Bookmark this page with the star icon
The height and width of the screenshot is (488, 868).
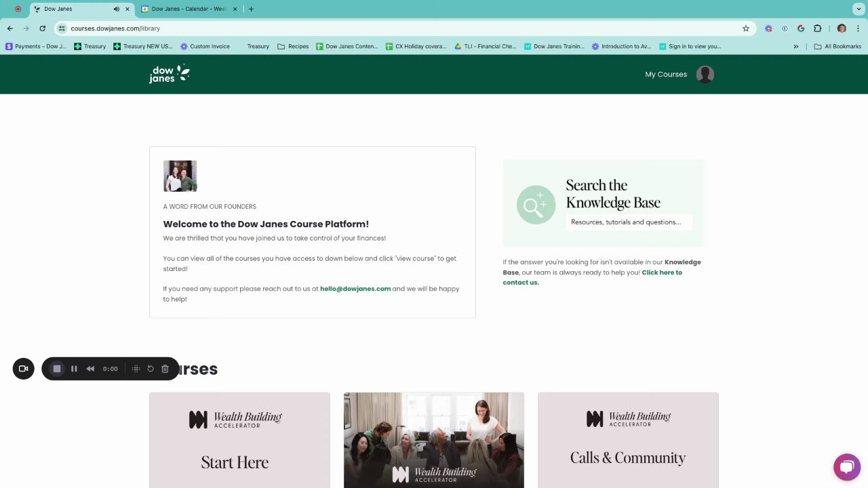[746, 28]
